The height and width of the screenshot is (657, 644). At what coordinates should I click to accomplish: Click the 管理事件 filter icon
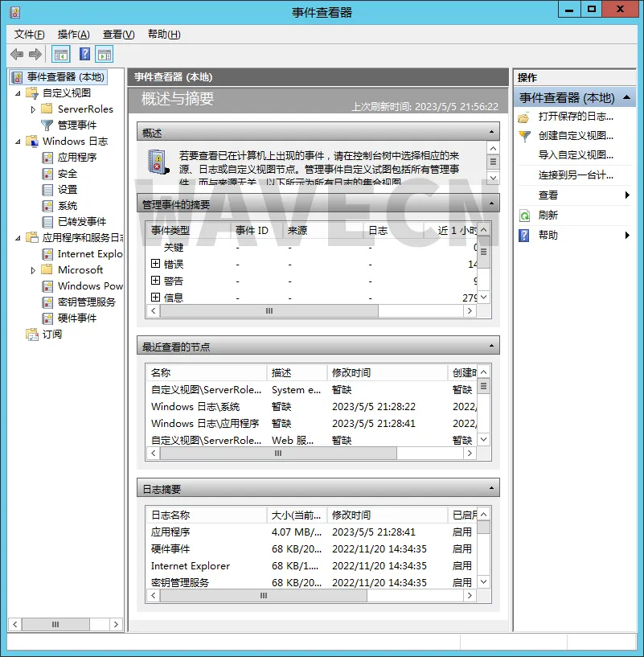[x=47, y=125]
